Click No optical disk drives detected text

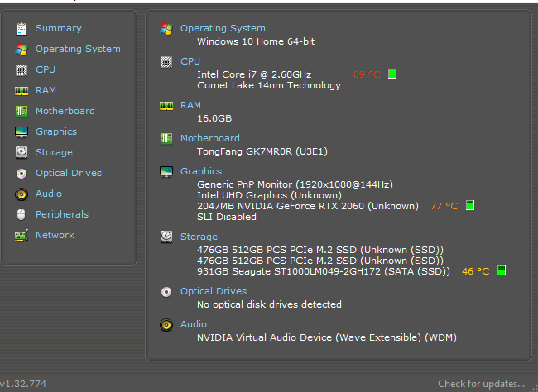pos(269,304)
